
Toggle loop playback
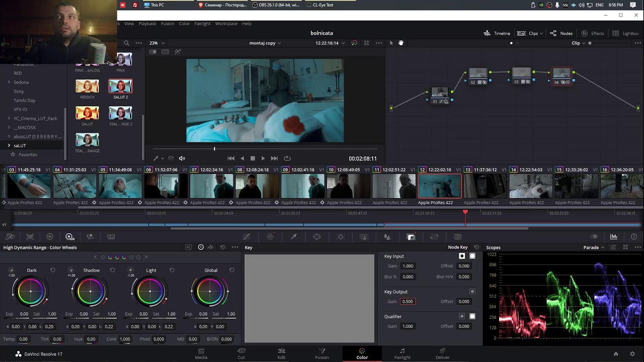[287, 158]
